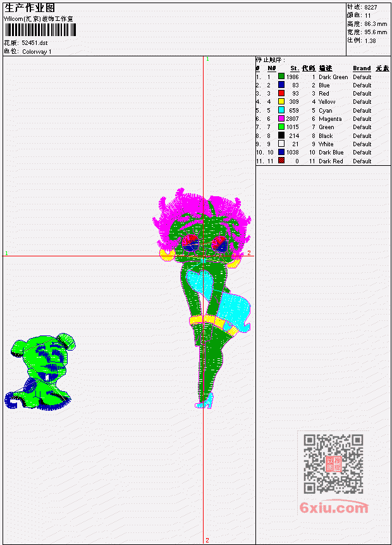Select the Cyan color name
Image resolution: width=392 pixels, height=545 pixels.
tap(326, 110)
